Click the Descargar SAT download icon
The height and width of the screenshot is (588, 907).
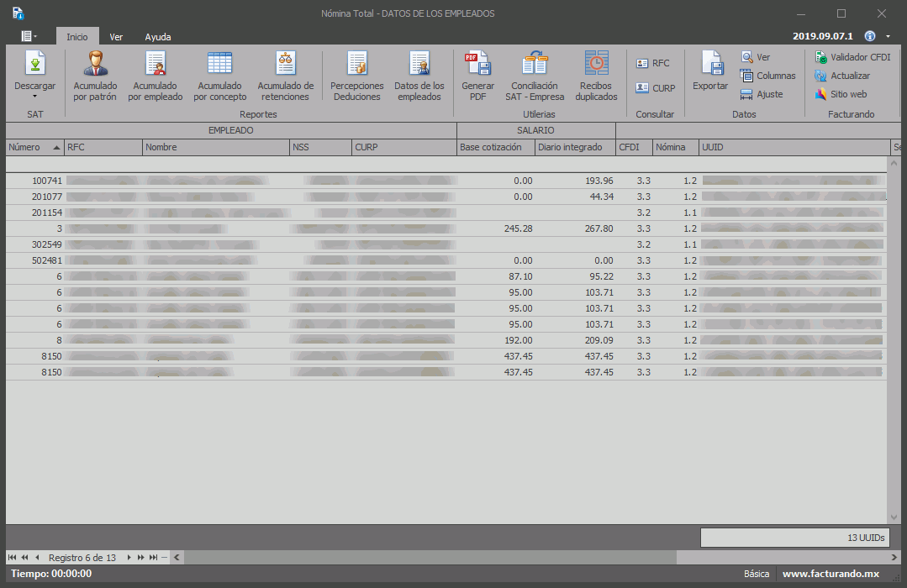point(35,65)
